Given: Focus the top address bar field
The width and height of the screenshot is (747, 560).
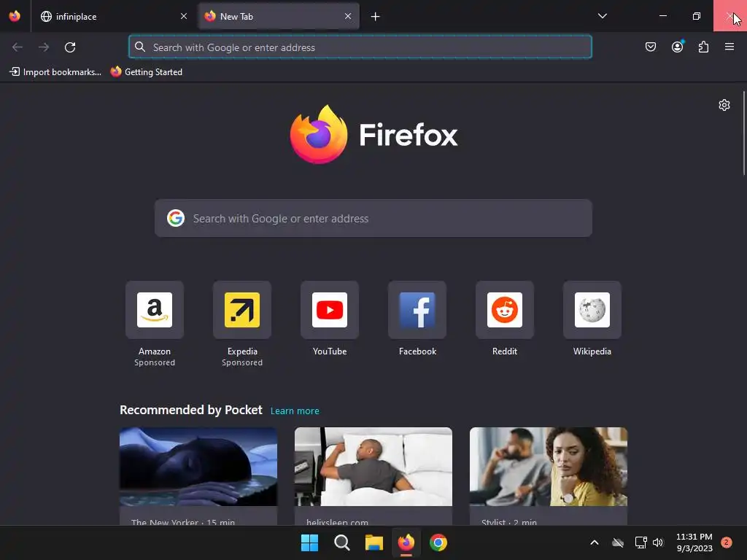Looking at the screenshot, I should 360,47.
